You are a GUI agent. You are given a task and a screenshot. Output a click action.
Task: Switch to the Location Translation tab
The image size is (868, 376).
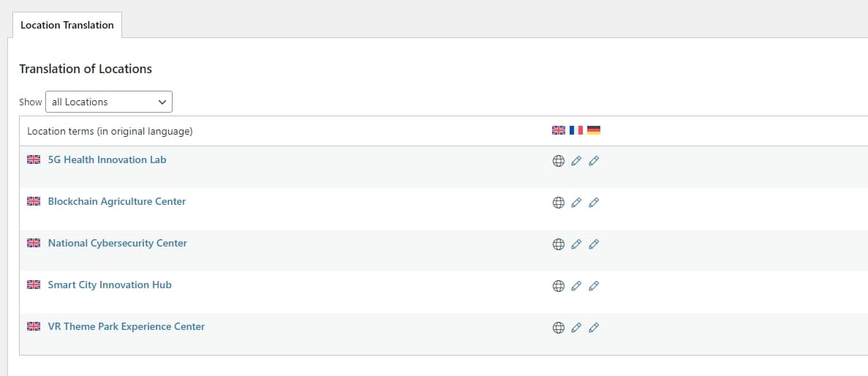click(x=67, y=25)
